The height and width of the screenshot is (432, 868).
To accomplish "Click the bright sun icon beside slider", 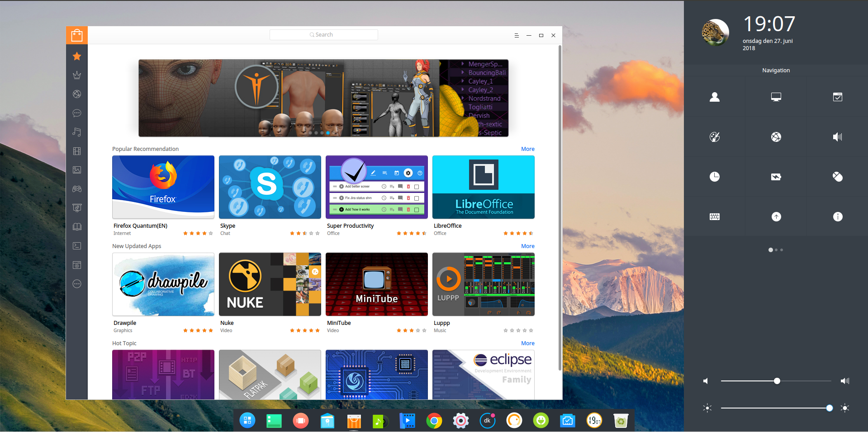I will pos(844,408).
